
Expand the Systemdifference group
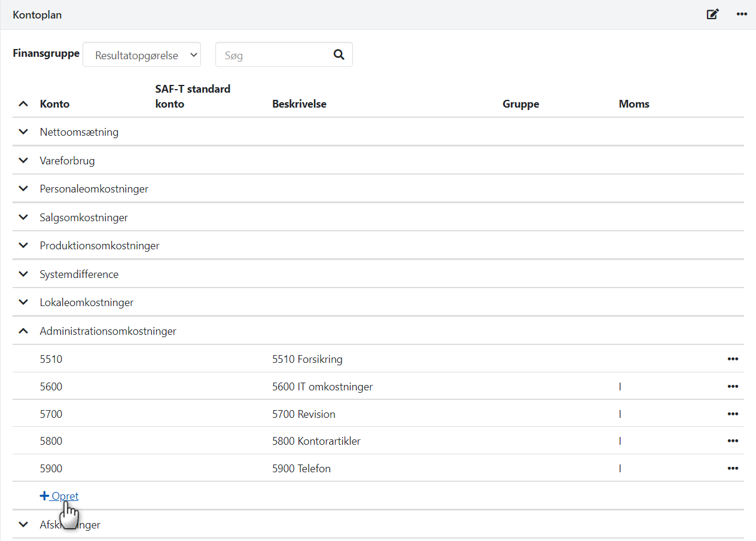[x=23, y=274]
